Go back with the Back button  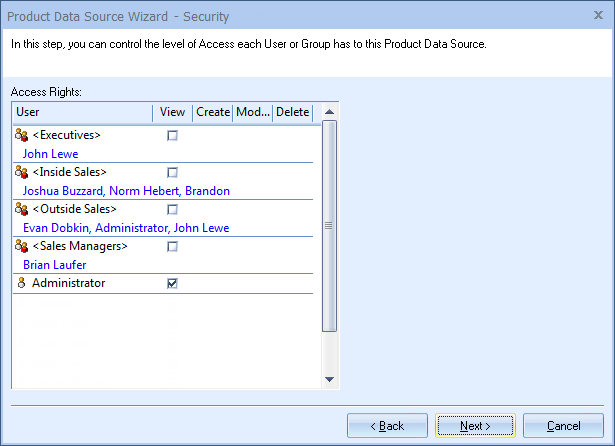tap(386, 426)
